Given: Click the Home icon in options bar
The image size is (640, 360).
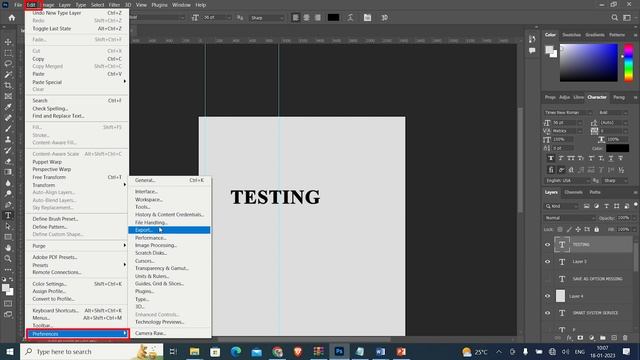Looking at the screenshot, I should [x=12, y=18].
